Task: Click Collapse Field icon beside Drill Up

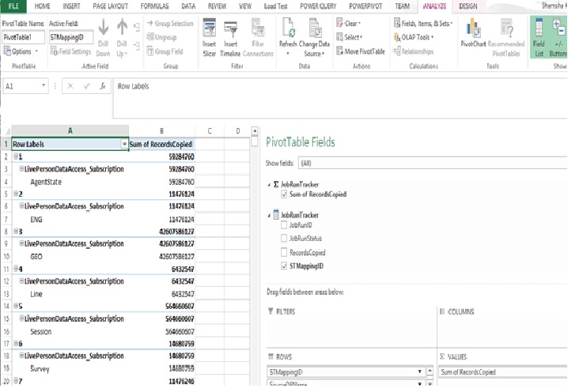Action: [137, 46]
